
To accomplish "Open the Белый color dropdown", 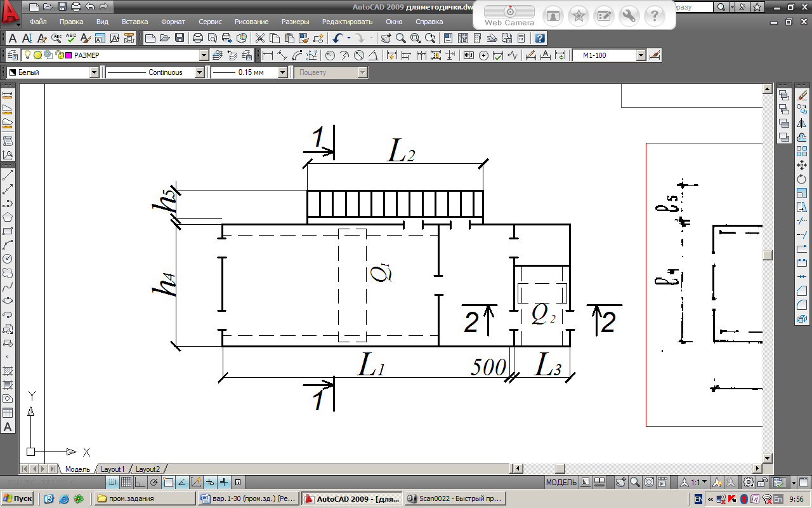I will (95, 72).
